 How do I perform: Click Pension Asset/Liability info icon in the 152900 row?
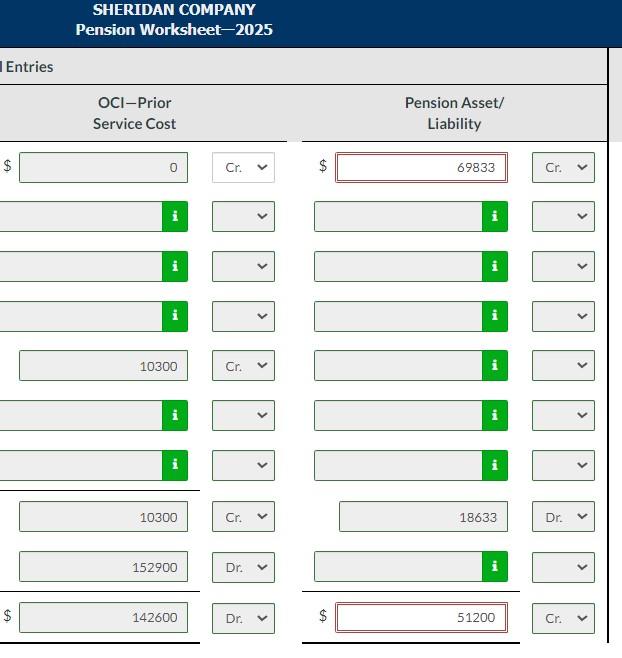point(495,567)
